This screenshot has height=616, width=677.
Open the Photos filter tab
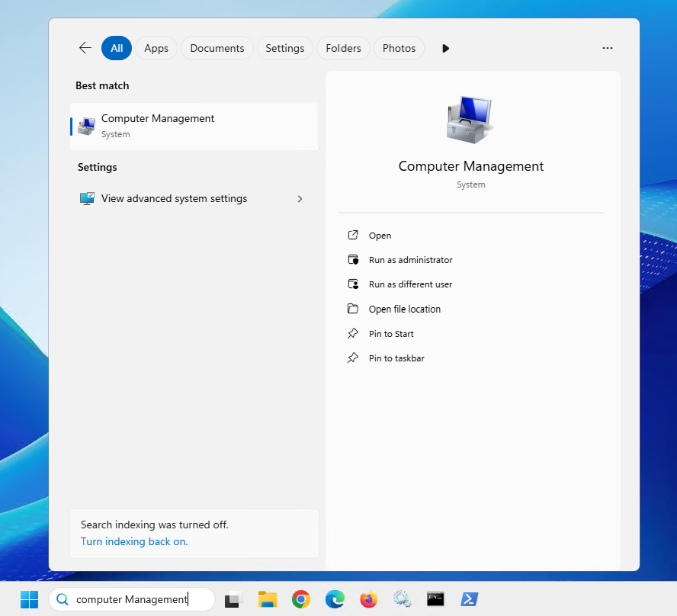click(399, 48)
